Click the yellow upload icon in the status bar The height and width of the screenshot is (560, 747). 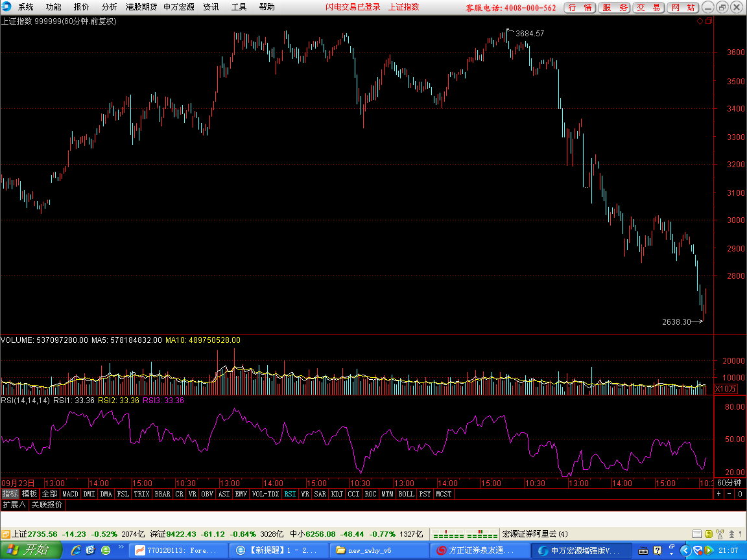pos(708,534)
